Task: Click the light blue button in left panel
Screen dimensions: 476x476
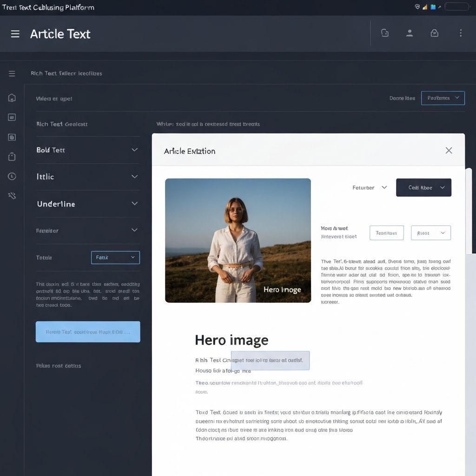Action: (88, 332)
